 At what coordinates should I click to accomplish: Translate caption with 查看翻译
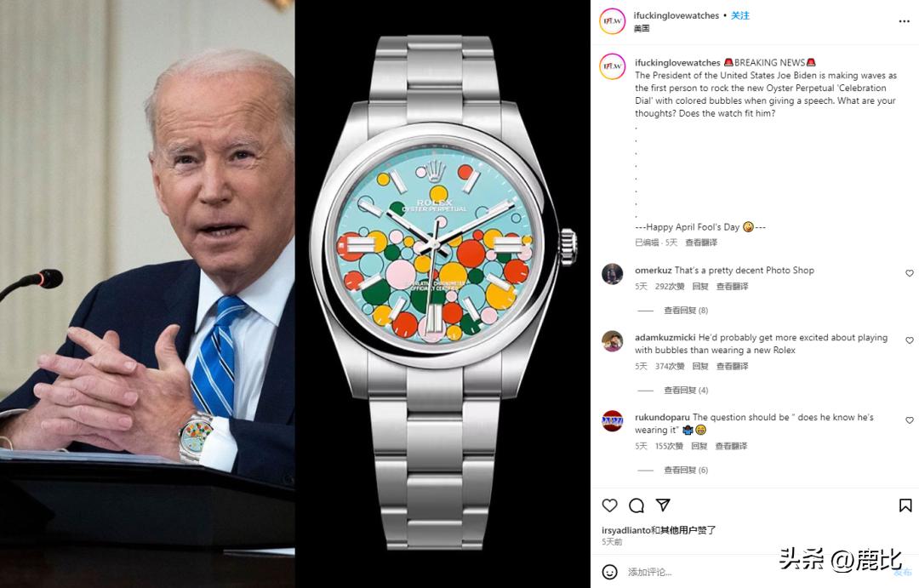click(701, 243)
